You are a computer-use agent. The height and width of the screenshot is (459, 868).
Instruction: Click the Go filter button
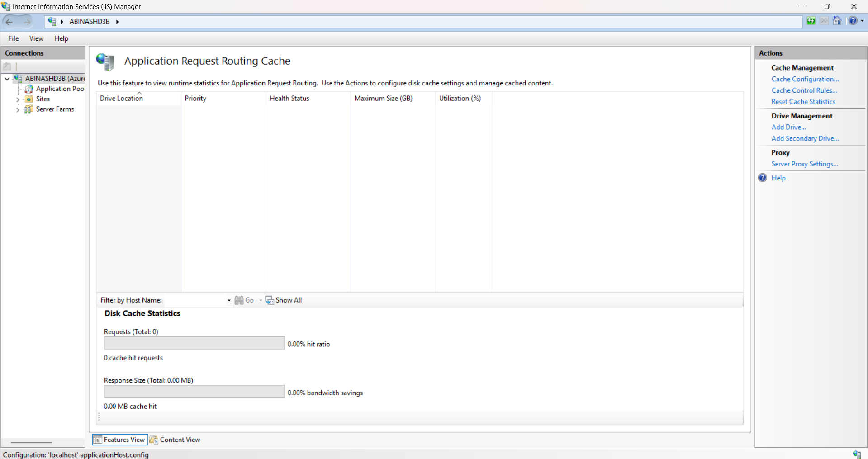coord(244,300)
